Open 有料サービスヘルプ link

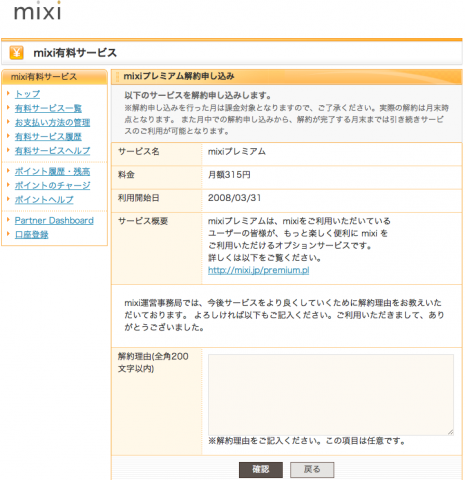(52, 151)
